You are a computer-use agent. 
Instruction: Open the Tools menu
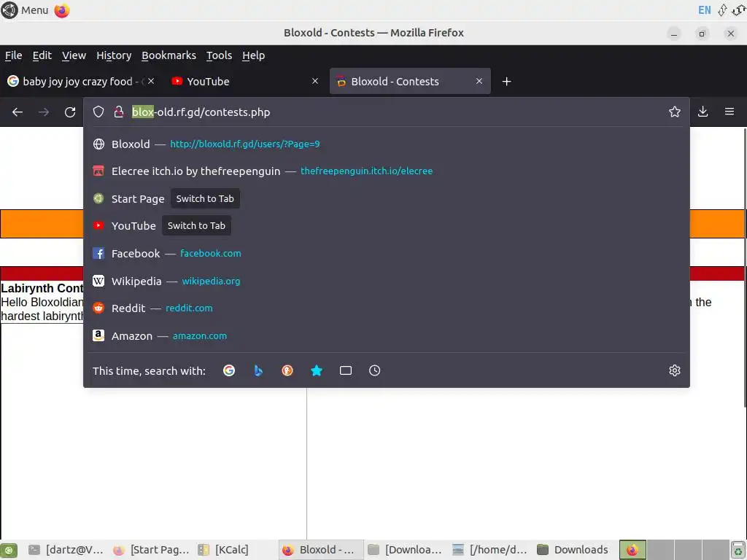click(219, 55)
